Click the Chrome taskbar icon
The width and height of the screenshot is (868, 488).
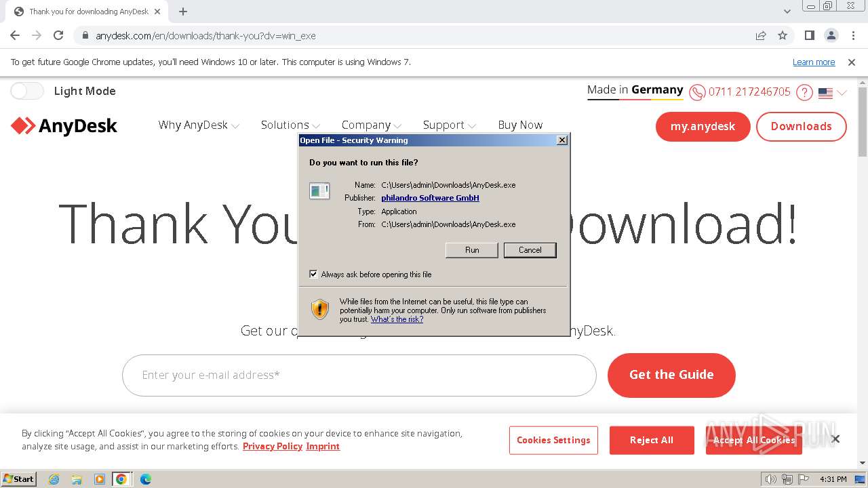121,479
